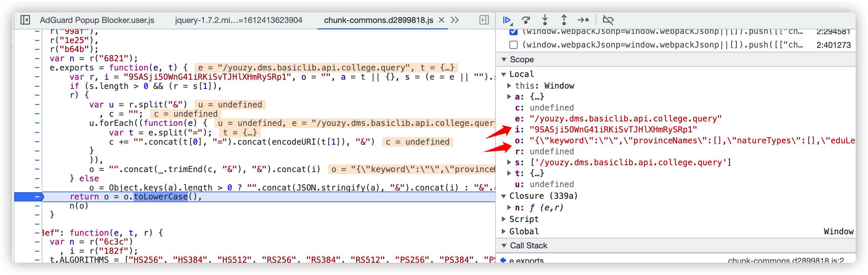
Task: Click the u: undefined scope entry
Action: pyautogui.click(x=544, y=184)
